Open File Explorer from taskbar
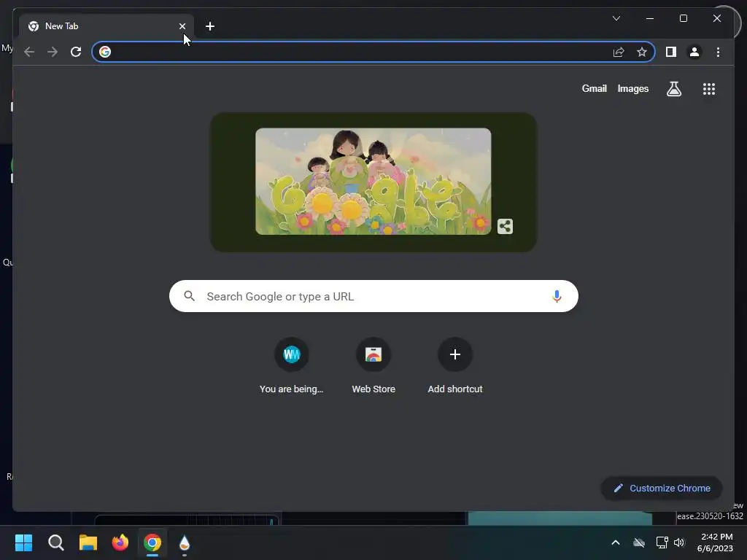 [88, 542]
